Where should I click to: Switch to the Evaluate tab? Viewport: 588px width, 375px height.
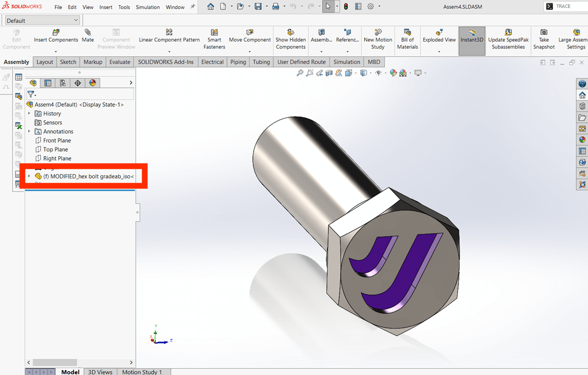click(x=120, y=62)
